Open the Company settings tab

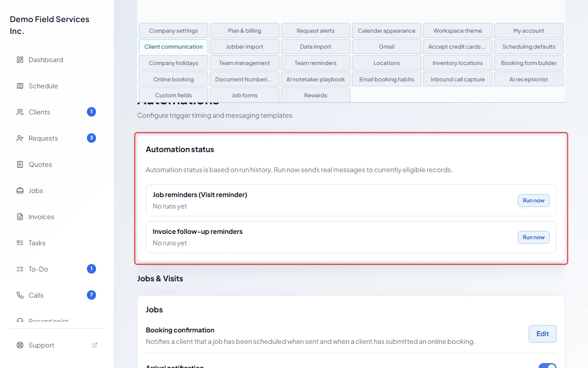(174, 31)
